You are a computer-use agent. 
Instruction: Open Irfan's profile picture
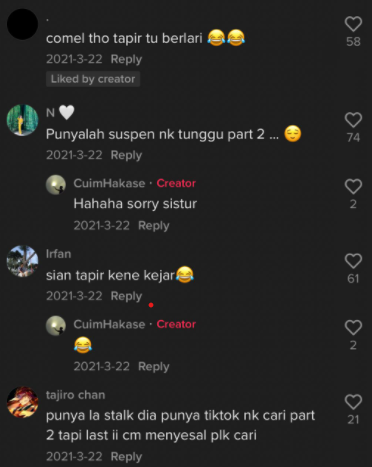coord(22,261)
